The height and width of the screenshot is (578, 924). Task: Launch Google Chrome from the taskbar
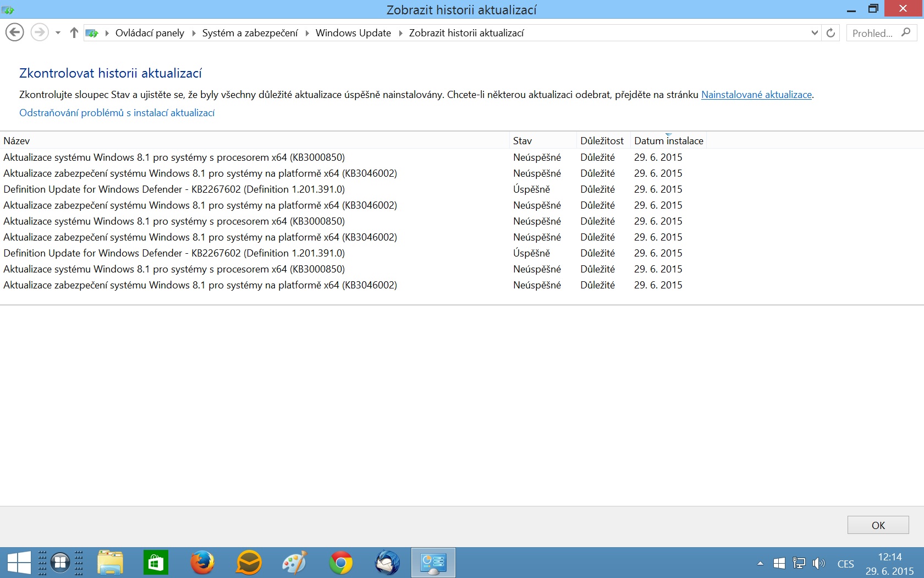[341, 563]
